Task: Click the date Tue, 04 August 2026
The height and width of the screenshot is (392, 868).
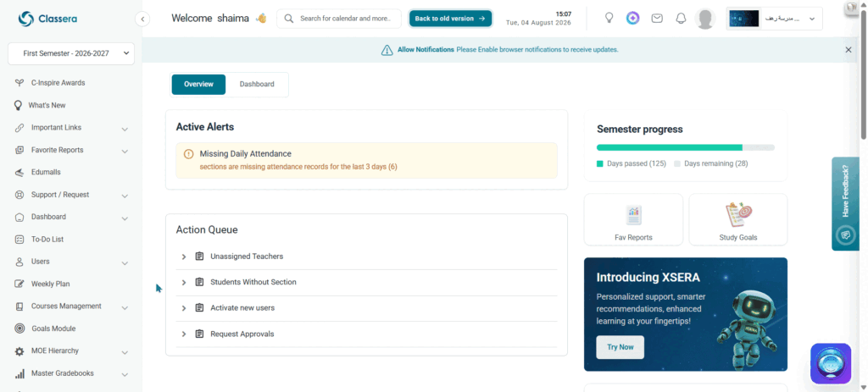Action: point(538,23)
